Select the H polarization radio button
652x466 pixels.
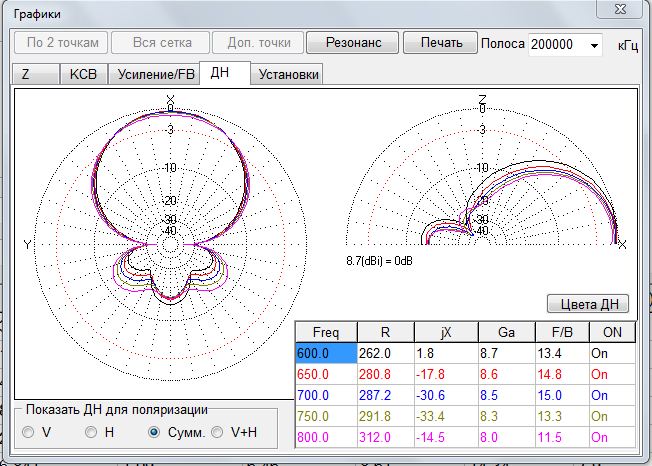click(91, 432)
